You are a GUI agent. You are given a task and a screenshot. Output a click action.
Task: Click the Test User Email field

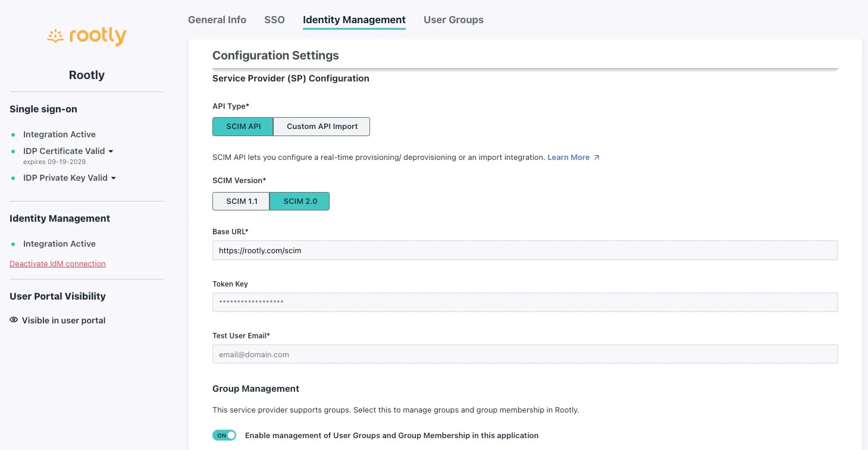click(525, 354)
